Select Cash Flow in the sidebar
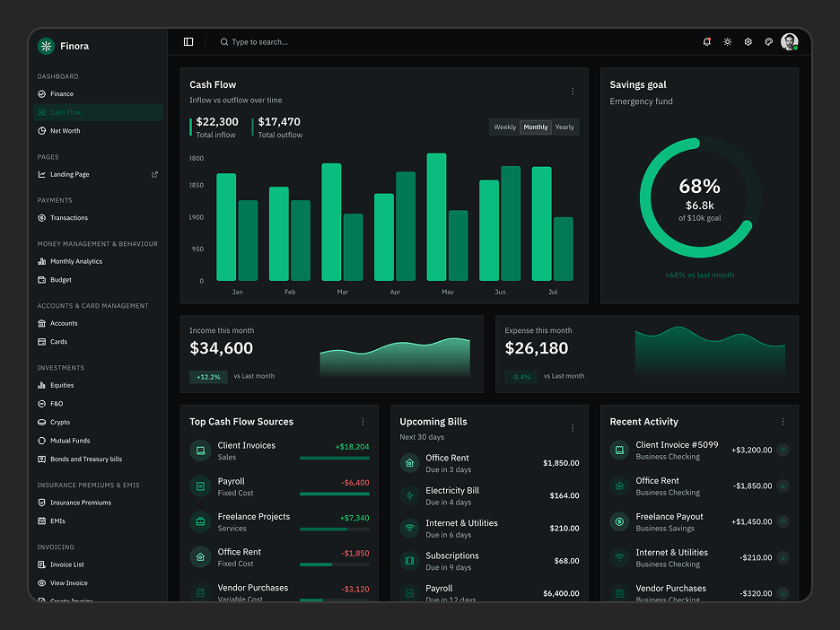 (98, 112)
